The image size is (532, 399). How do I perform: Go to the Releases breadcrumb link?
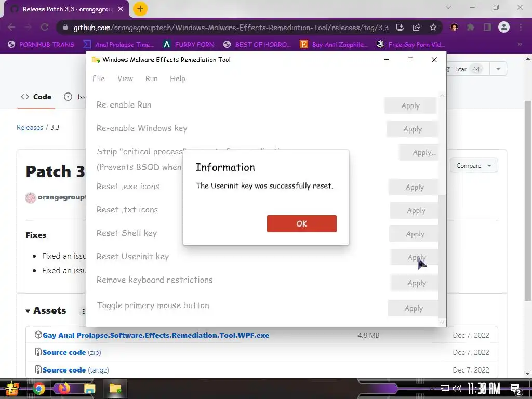(30, 128)
